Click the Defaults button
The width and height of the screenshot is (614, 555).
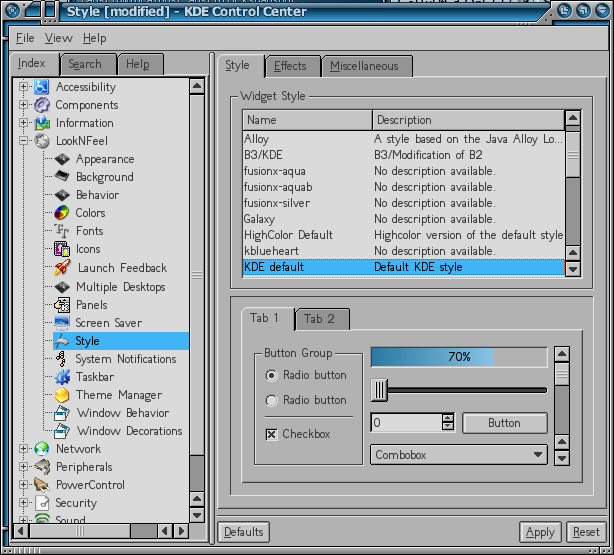[244, 532]
